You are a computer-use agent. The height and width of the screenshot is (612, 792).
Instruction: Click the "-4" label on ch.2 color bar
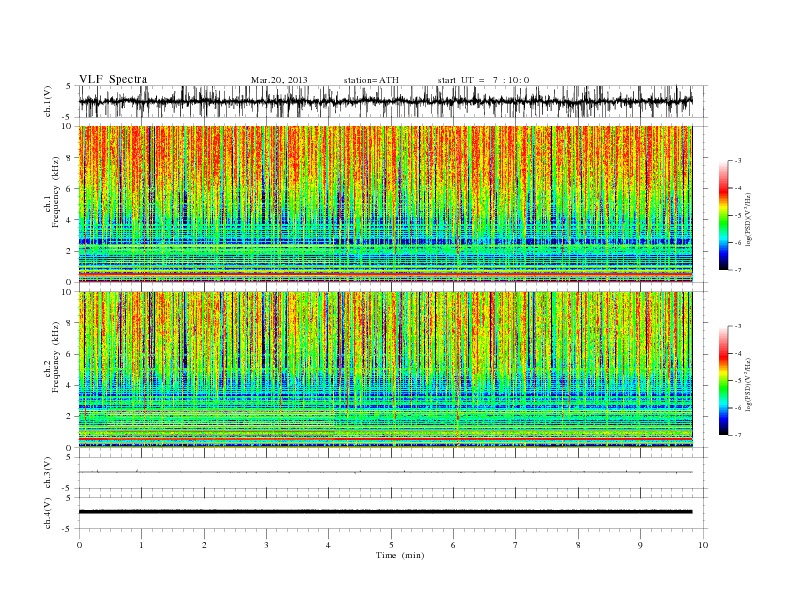point(738,353)
